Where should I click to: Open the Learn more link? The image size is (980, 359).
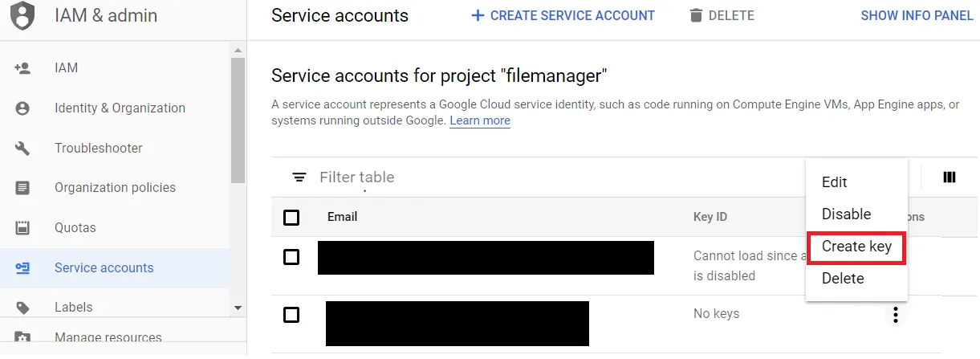[480, 120]
